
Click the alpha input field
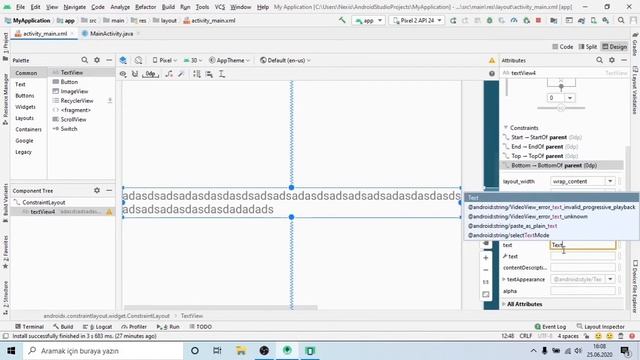click(583, 291)
